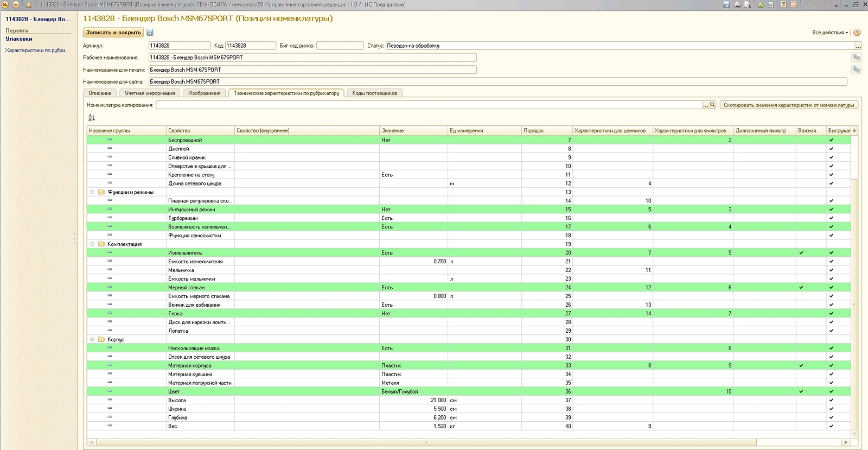Click the folder icon of Корпус
868x450 pixels.
point(101,340)
